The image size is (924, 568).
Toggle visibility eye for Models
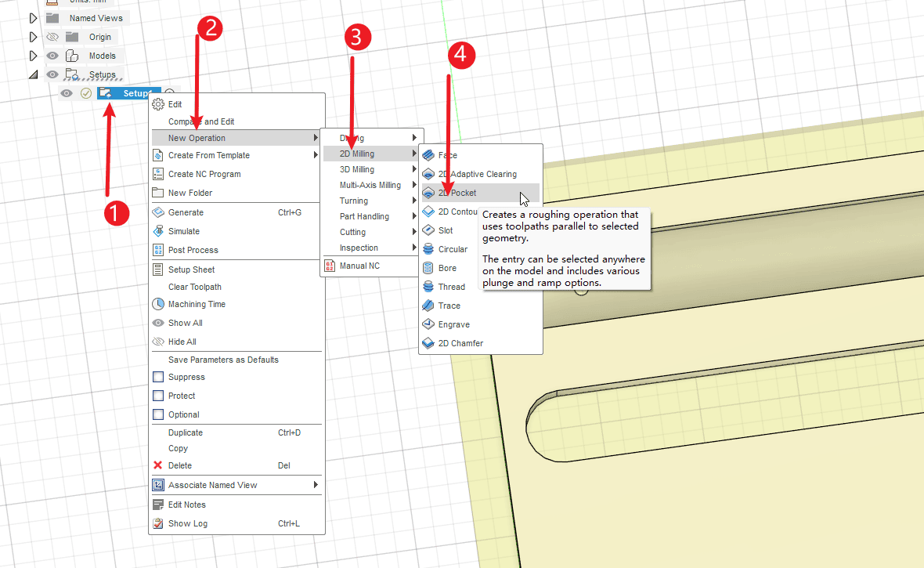pyautogui.click(x=52, y=56)
